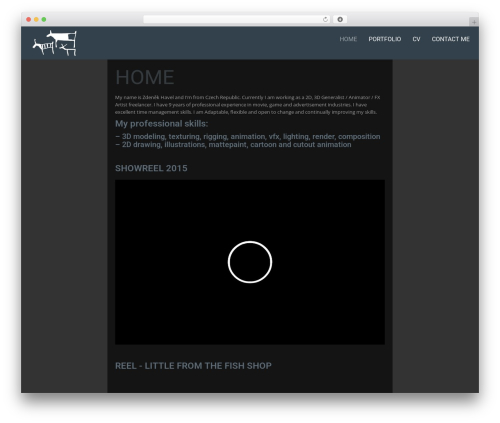
Task: Click the 'SHOWREEL 2015' heading
Action: click(151, 168)
